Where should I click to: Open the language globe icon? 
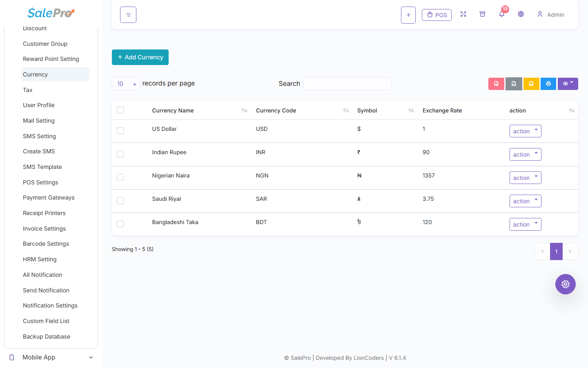pos(521,14)
